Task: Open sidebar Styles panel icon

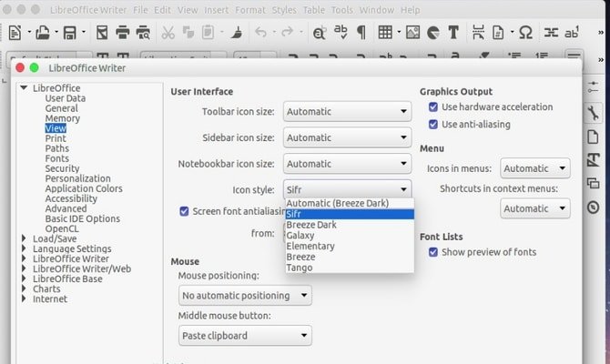Action: coord(593,160)
